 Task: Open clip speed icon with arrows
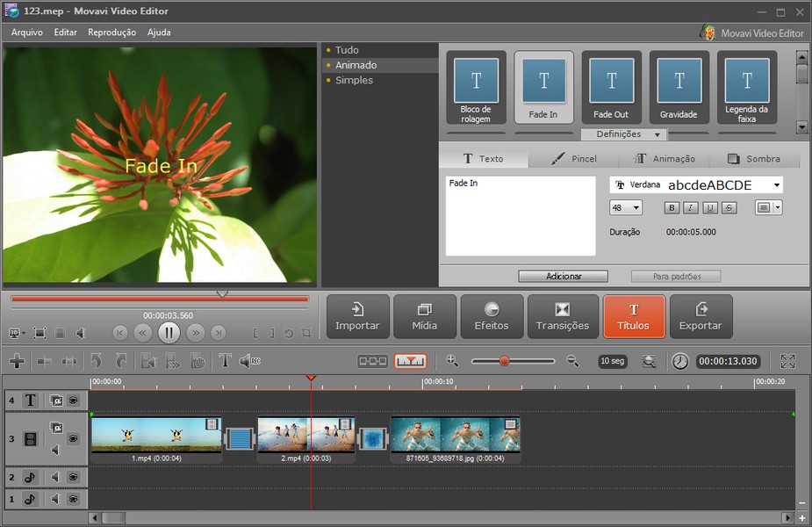click(x=172, y=361)
